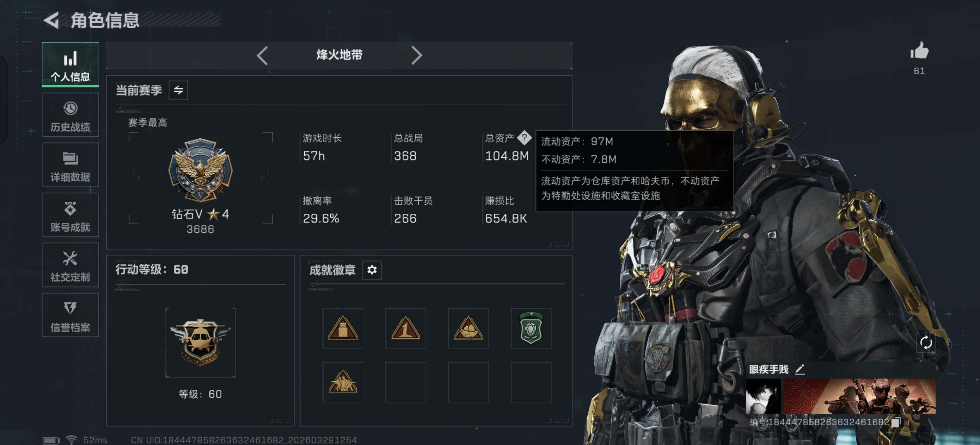The image size is (980, 445).
Task: Copy the player ID number icon
Action: click(x=896, y=422)
